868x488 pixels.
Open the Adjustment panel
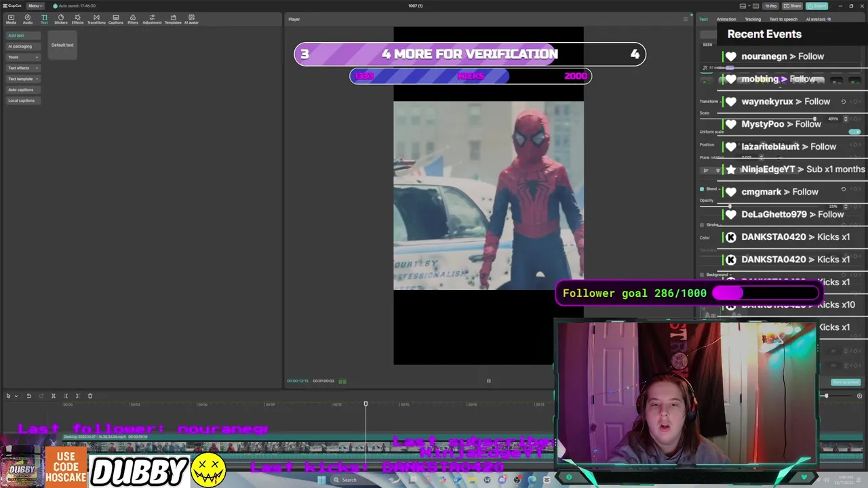(x=152, y=19)
